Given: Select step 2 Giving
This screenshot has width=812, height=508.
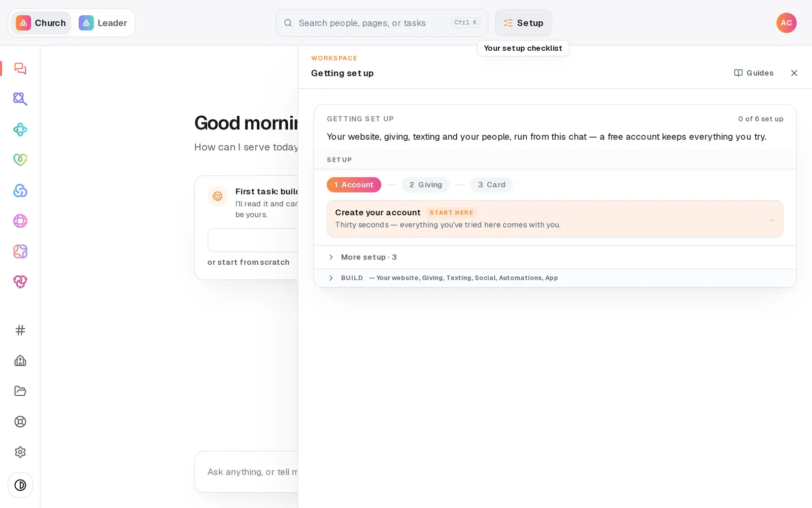Looking at the screenshot, I should (426, 185).
